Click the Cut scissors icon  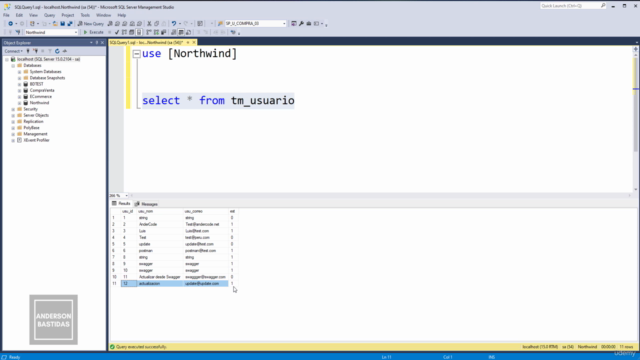(149, 24)
